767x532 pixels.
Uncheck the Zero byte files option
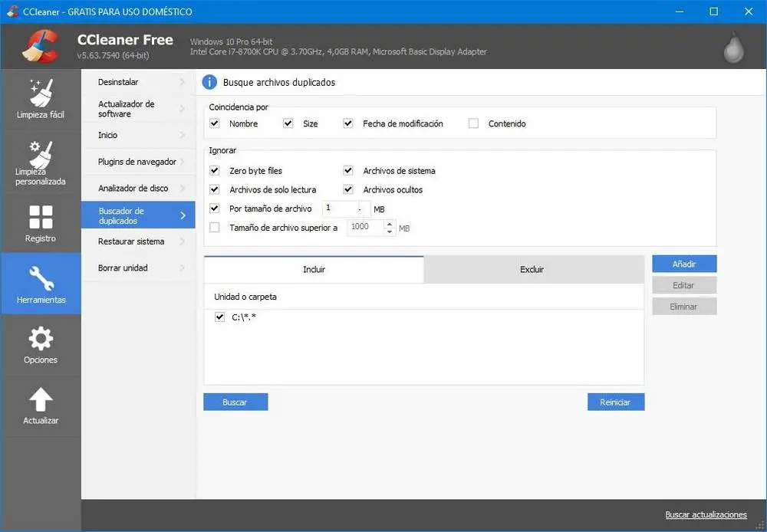(215, 171)
